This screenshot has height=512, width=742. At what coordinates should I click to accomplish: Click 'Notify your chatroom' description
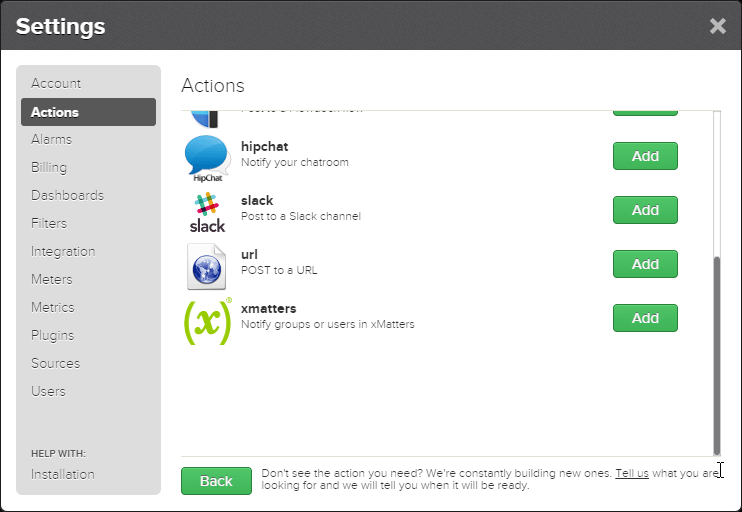pyautogui.click(x=295, y=162)
